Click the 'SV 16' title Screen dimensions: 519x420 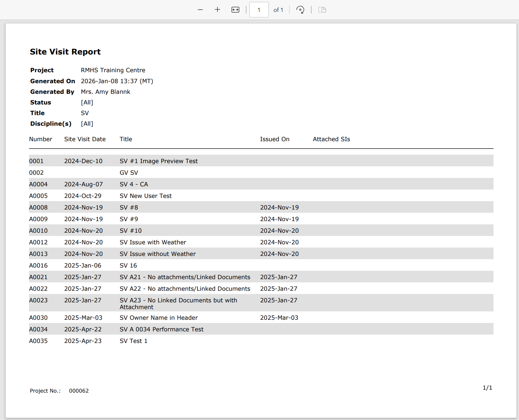point(128,266)
